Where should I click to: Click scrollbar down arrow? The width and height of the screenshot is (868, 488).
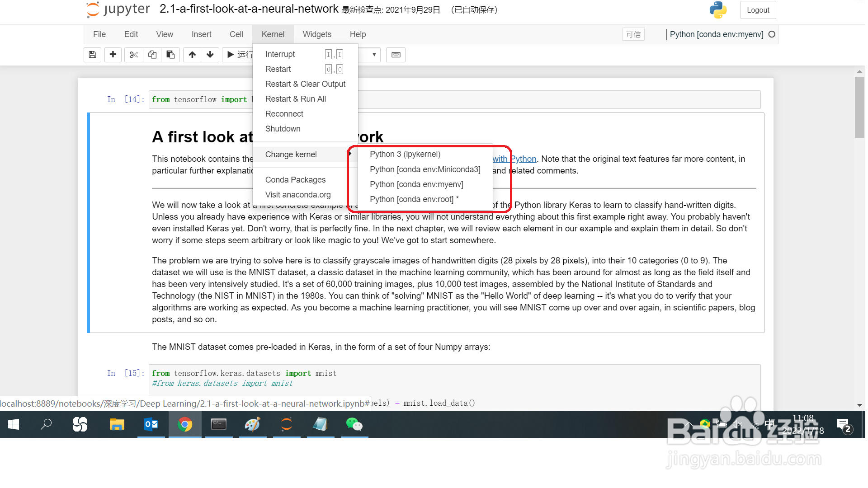[859, 405]
